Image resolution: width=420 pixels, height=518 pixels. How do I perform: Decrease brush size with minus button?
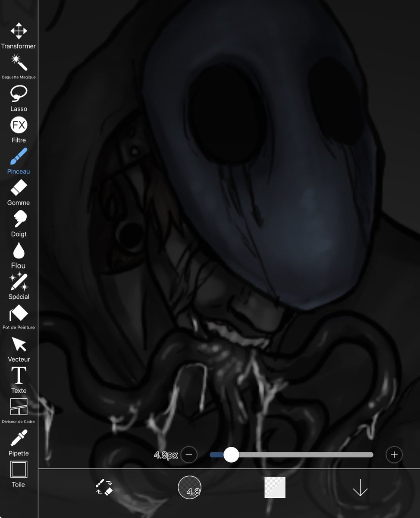(189, 455)
